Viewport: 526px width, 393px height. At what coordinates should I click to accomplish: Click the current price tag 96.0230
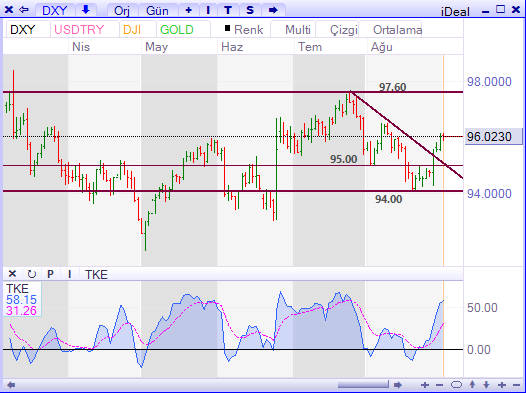(x=493, y=136)
